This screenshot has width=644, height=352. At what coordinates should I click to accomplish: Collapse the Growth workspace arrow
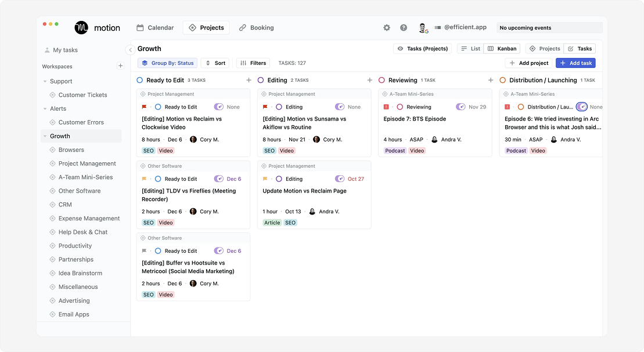pos(45,136)
